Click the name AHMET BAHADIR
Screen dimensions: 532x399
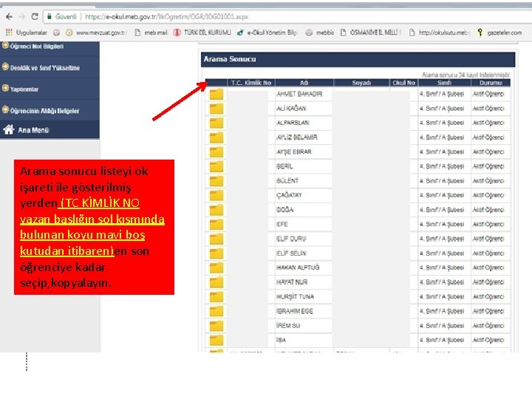click(x=299, y=94)
